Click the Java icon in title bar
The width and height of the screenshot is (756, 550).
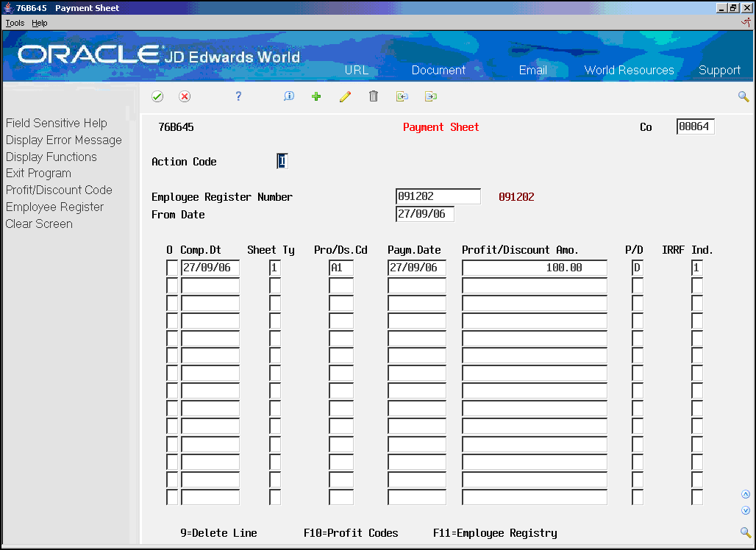pyautogui.click(x=8, y=7)
